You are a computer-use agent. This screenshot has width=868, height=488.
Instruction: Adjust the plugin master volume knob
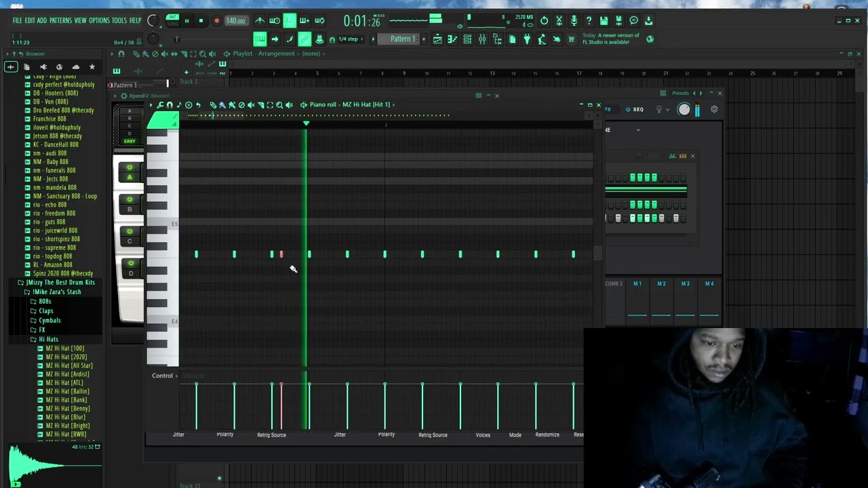pos(684,110)
